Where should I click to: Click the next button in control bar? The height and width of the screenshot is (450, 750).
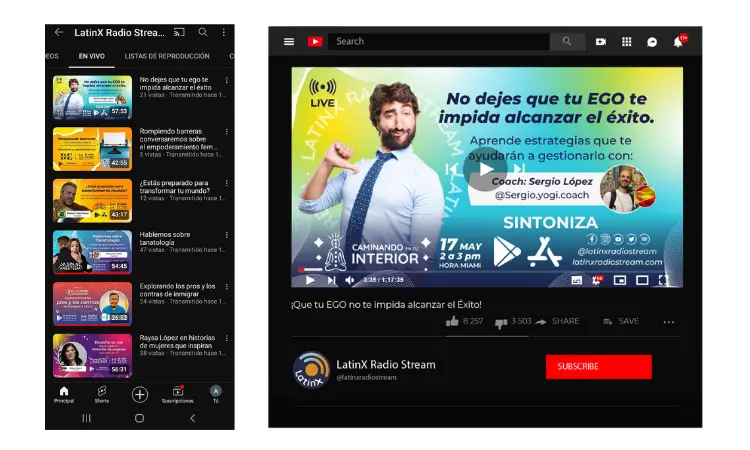point(331,280)
